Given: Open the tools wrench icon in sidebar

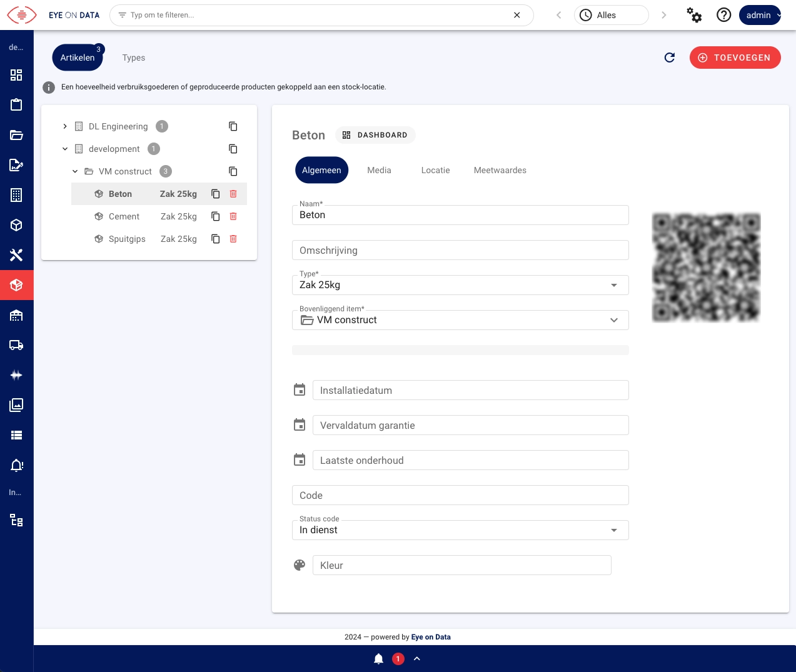Looking at the screenshot, I should tap(16, 255).
